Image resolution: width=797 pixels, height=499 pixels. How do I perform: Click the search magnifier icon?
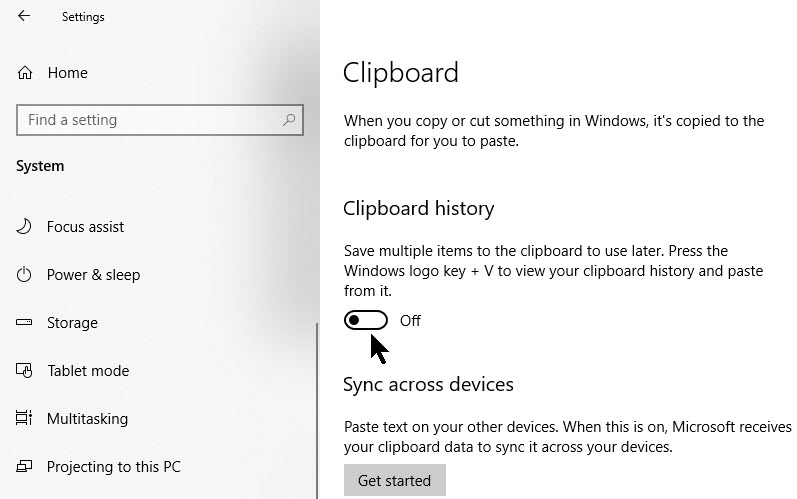coord(289,120)
